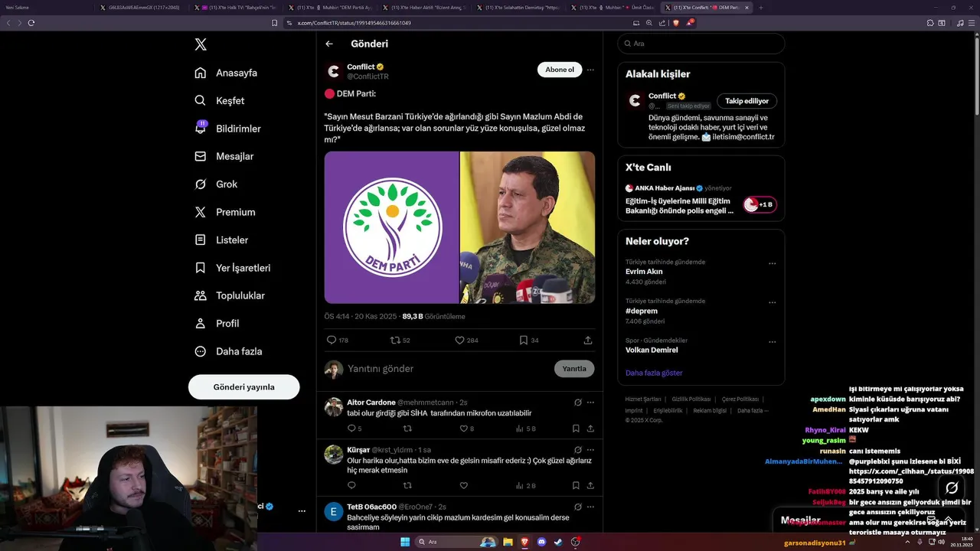Open Bildirimler notifications

click(227, 129)
